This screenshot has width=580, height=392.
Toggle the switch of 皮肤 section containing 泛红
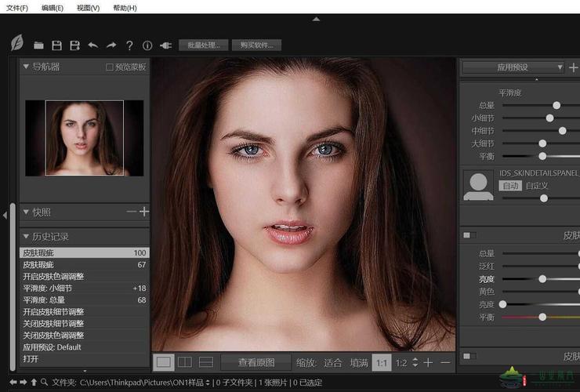[x=469, y=235]
